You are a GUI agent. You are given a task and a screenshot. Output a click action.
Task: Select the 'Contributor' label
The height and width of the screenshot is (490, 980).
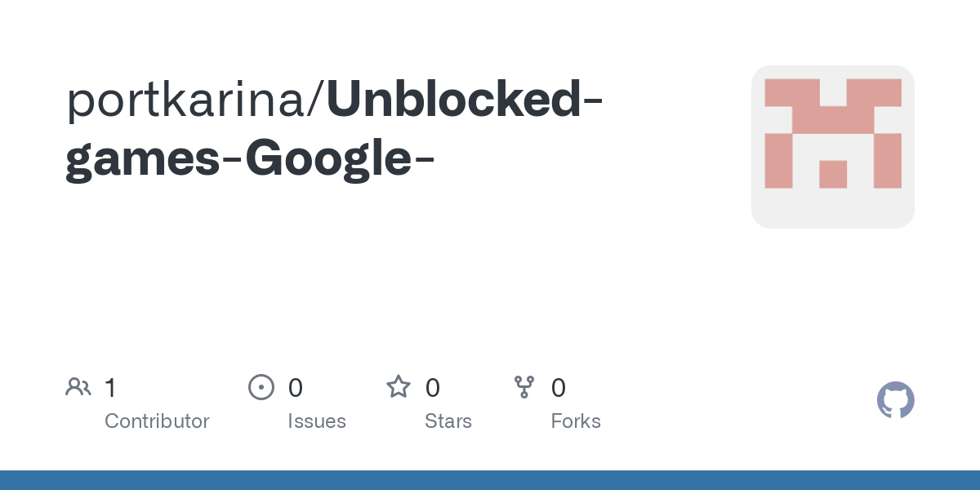point(157,421)
